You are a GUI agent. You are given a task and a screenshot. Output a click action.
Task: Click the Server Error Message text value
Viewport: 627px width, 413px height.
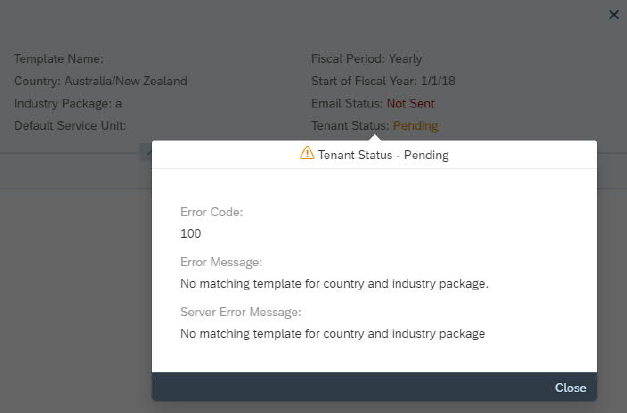(332, 334)
